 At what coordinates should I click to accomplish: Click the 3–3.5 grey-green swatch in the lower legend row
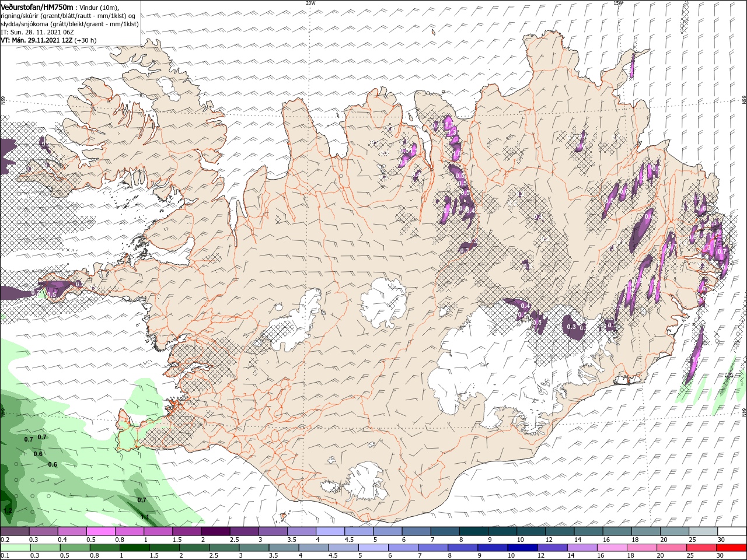tap(254, 548)
